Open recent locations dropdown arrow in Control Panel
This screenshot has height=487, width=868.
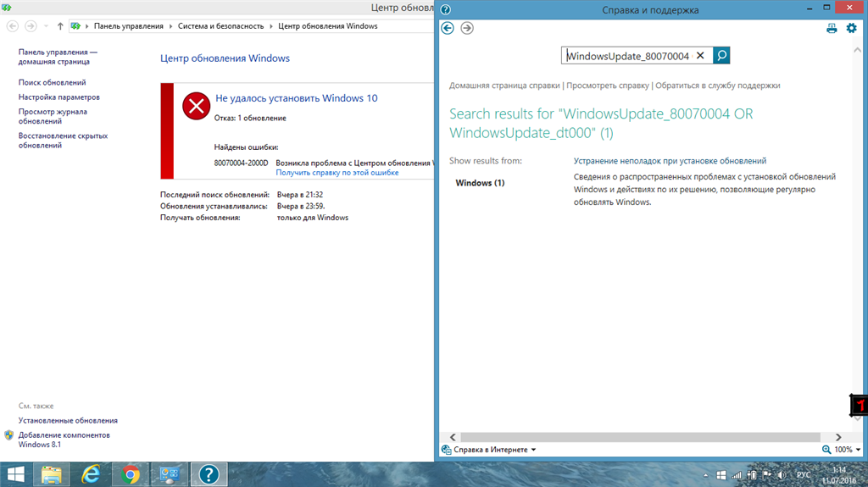pyautogui.click(x=46, y=26)
